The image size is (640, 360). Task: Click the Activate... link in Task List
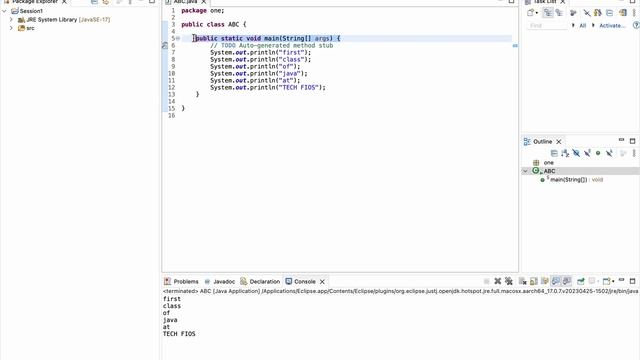coord(612,25)
